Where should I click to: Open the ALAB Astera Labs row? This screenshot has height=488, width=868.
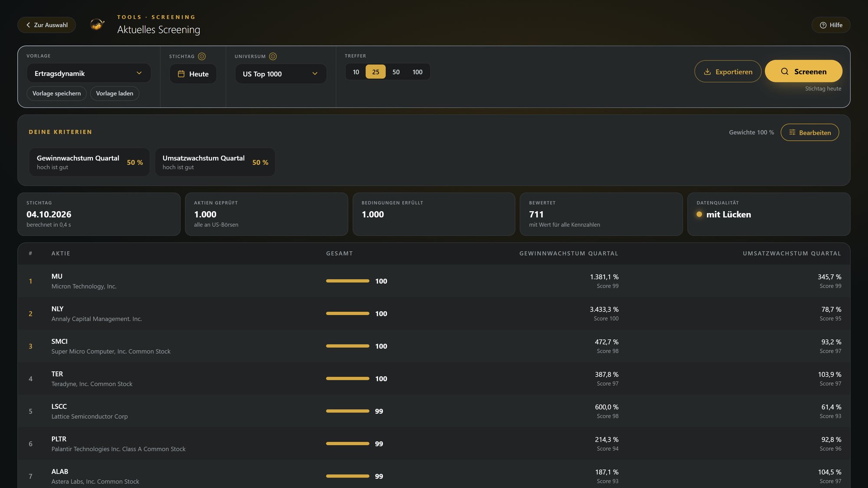(434, 474)
